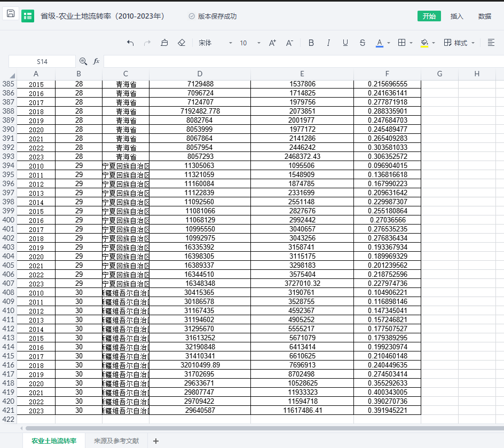The height and width of the screenshot is (448, 504).
Task: Decrease font size with A- icon
Action: coord(289,43)
